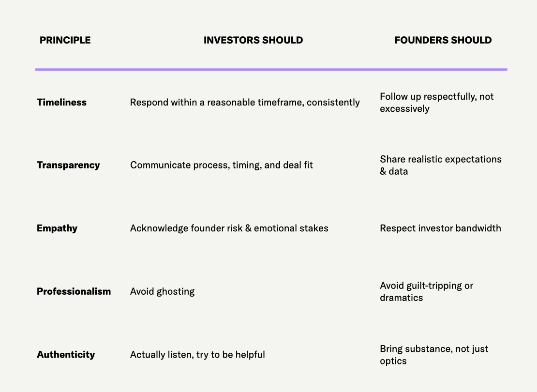Click the FOUNDERS SHOULD column header

tap(443, 40)
